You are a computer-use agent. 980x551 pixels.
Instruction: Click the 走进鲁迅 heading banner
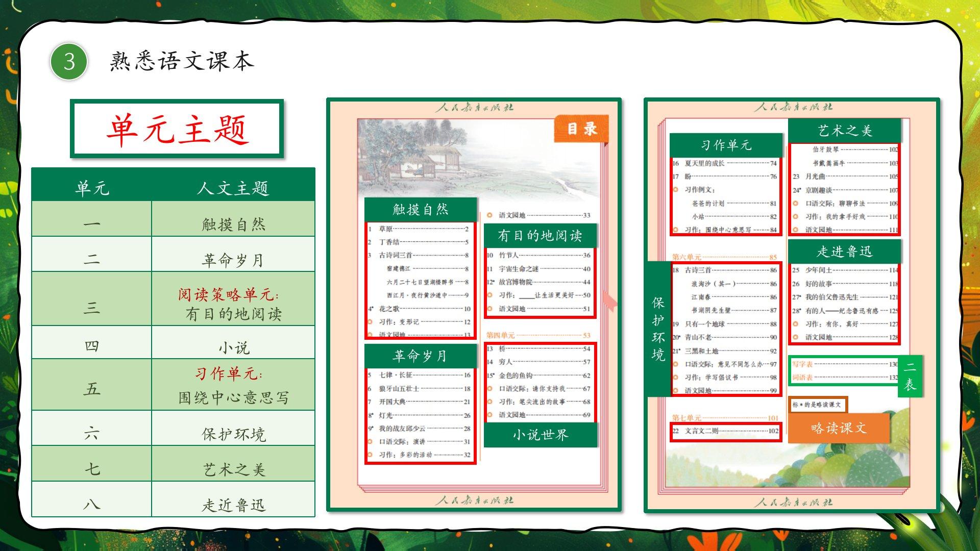click(x=844, y=251)
